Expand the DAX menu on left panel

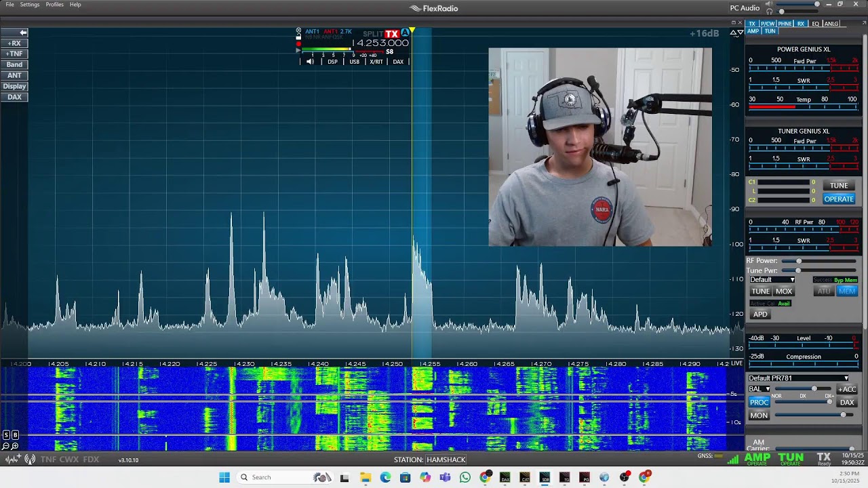pyautogui.click(x=14, y=97)
